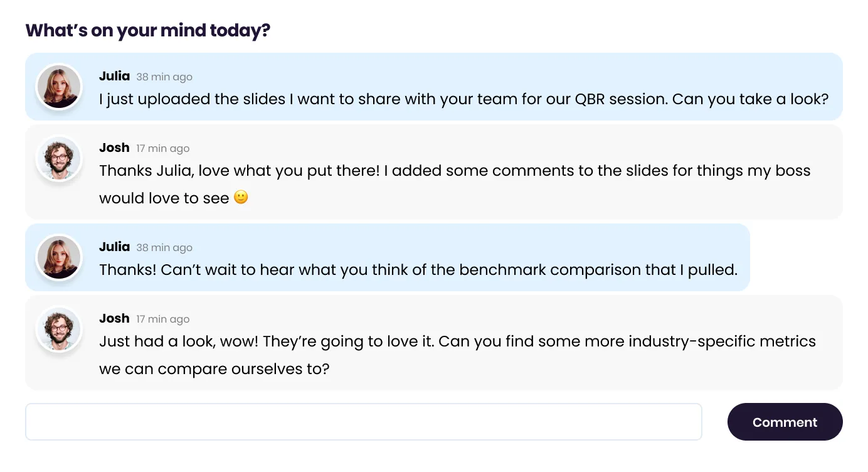Screen dimensions: 868x472
Task: Open Josh's avatar on the industry-specific metrics message
Action: (x=59, y=330)
